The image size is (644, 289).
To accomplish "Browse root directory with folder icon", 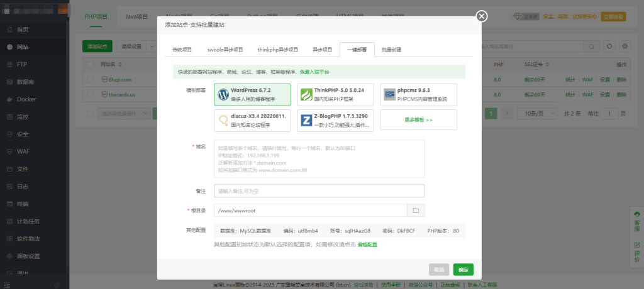I will point(416,210).
